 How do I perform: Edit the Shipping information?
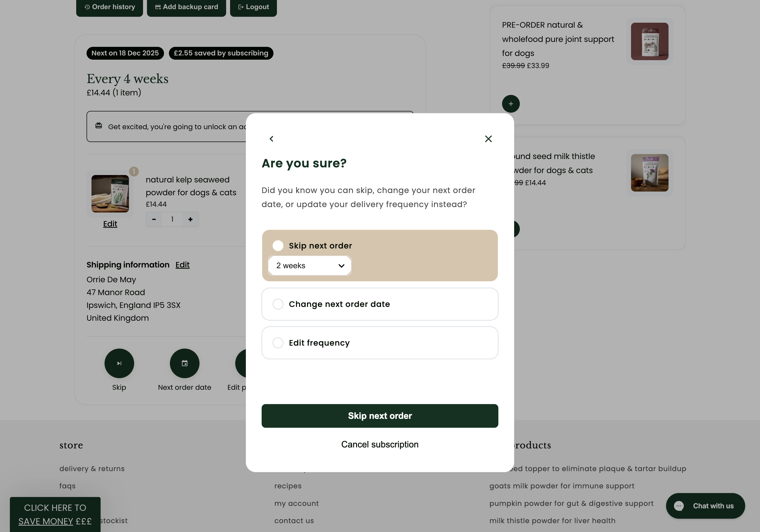tap(182, 265)
